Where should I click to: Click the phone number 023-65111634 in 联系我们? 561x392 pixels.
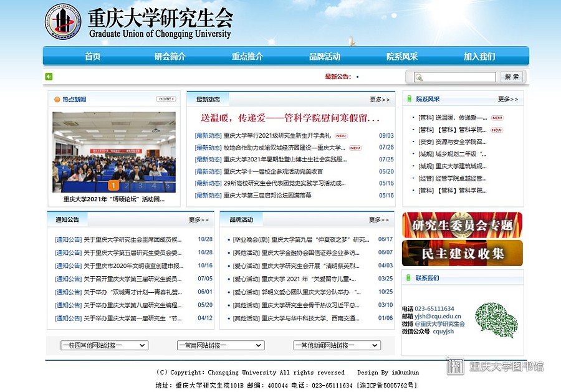coord(434,308)
